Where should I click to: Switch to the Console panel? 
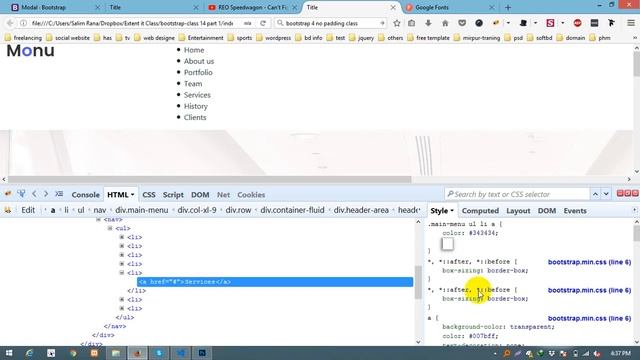point(86,195)
